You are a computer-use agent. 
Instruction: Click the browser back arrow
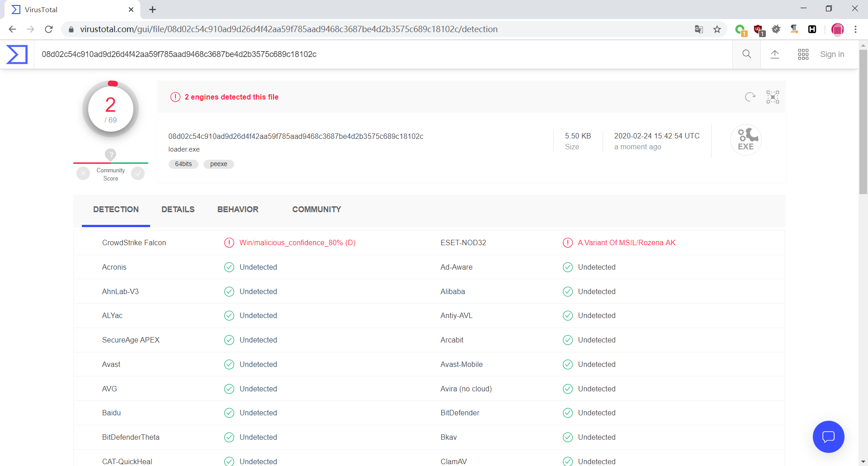(x=12, y=29)
